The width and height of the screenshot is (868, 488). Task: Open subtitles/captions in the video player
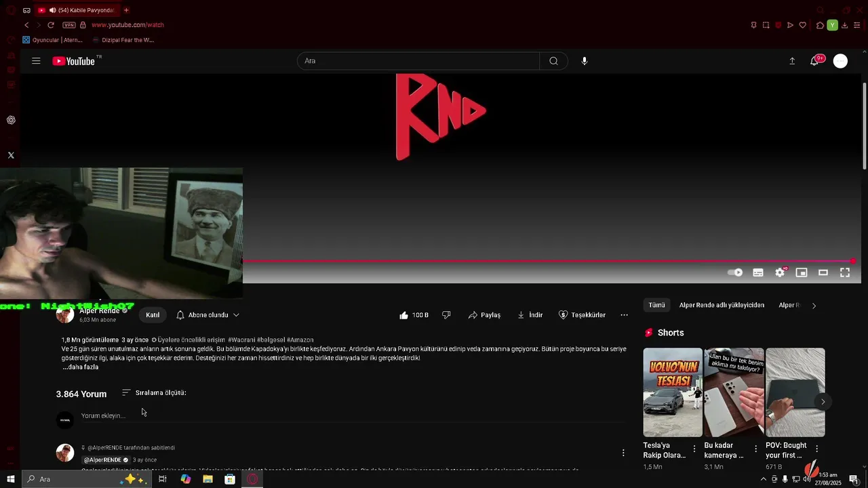pyautogui.click(x=758, y=272)
